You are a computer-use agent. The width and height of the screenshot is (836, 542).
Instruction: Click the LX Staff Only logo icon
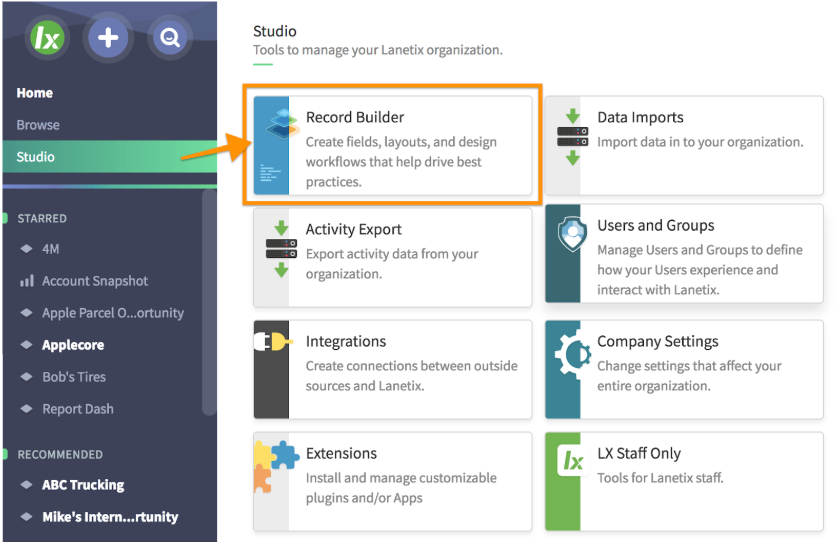pos(573,461)
